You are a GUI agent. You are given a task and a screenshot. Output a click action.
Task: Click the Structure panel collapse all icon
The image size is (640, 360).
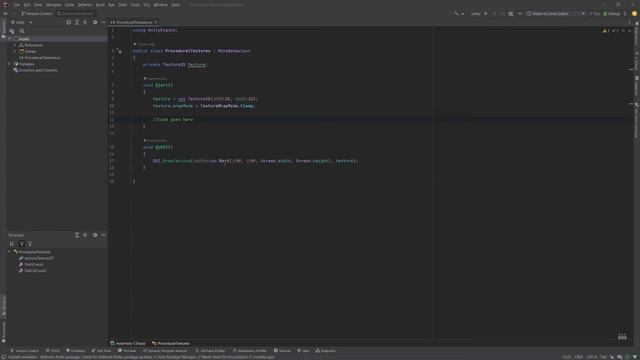point(85,235)
